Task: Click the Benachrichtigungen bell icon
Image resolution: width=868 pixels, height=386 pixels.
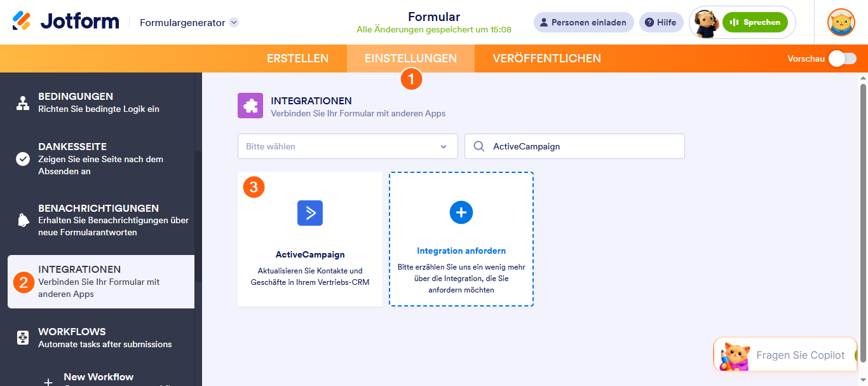Action: (23, 220)
